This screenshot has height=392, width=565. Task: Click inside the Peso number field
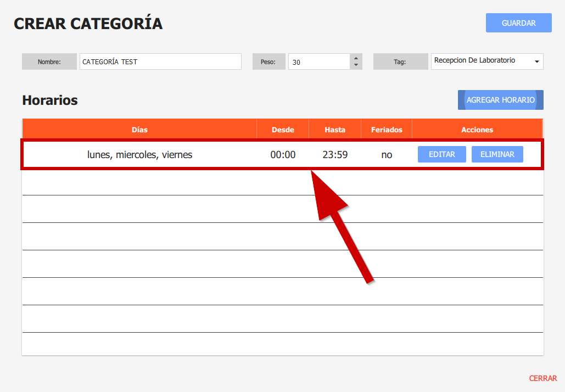pos(318,62)
